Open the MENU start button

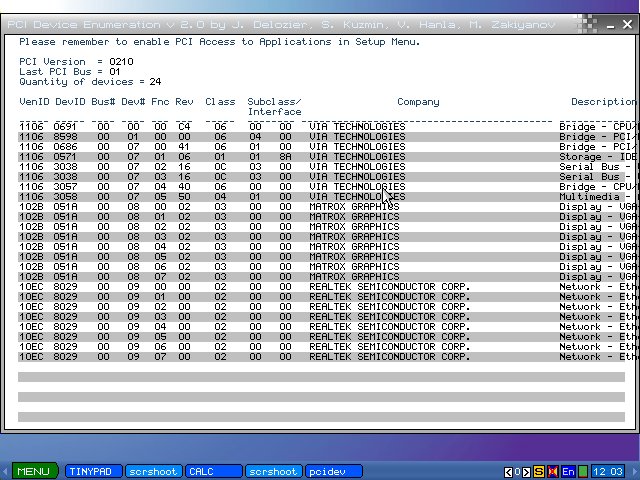point(32,471)
